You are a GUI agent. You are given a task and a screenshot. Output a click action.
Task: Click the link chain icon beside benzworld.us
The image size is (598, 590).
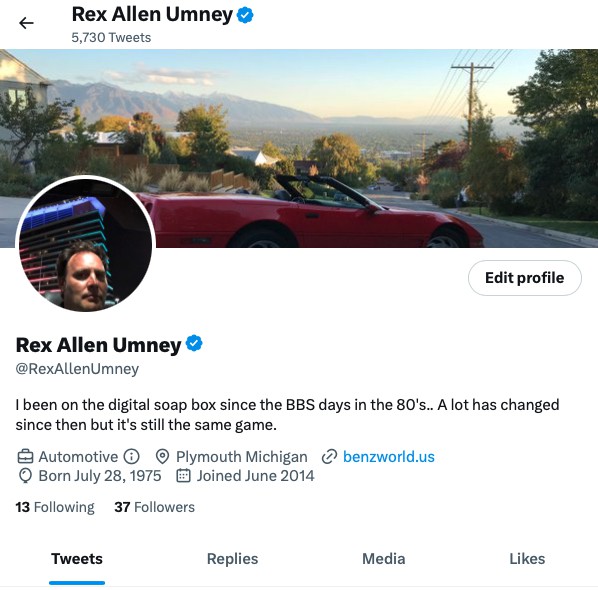point(329,456)
